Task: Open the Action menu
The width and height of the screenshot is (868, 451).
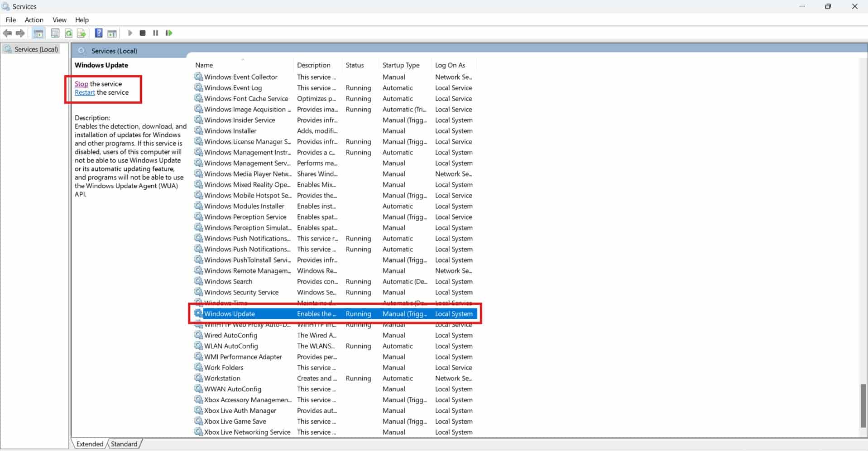Action: [x=34, y=20]
